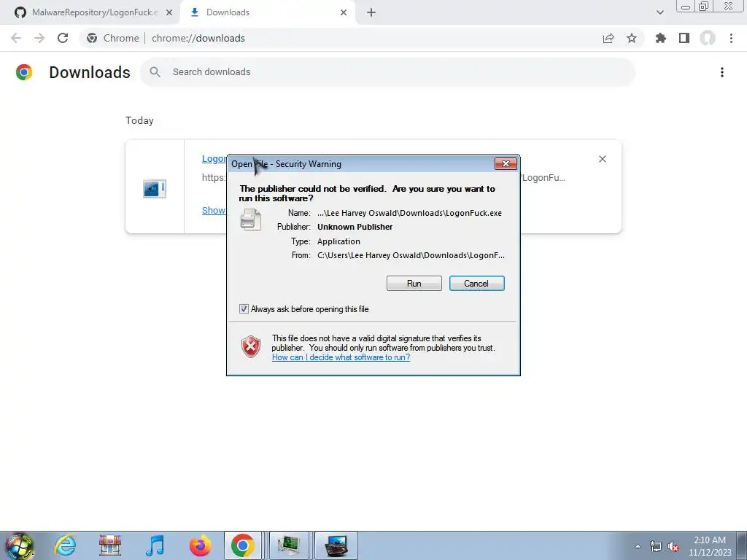The image size is (747, 560).
Task: Click the Chrome taskbar button
Action: click(242, 545)
